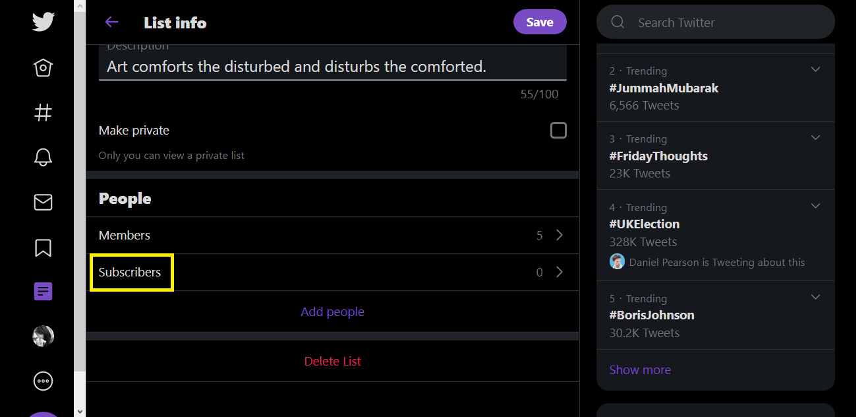Screen dimensions: 868x417
Task: Click Daniel Pearson's avatar
Action: pos(617,261)
